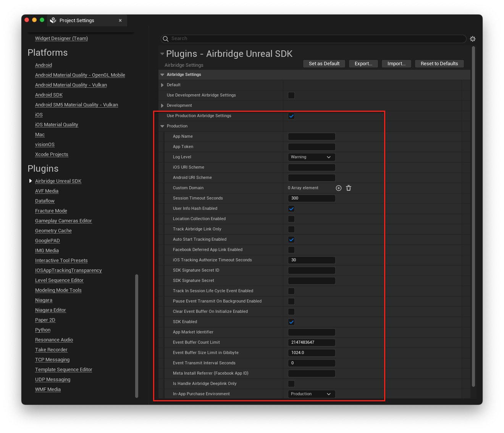504x433 pixels.
Task: Remove all Custom Domain array elements
Action: point(349,188)
